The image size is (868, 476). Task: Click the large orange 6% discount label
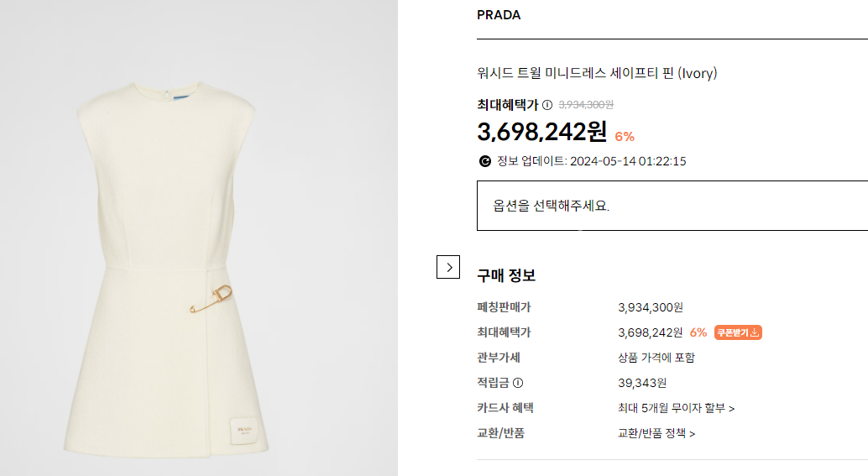point(625,136)
